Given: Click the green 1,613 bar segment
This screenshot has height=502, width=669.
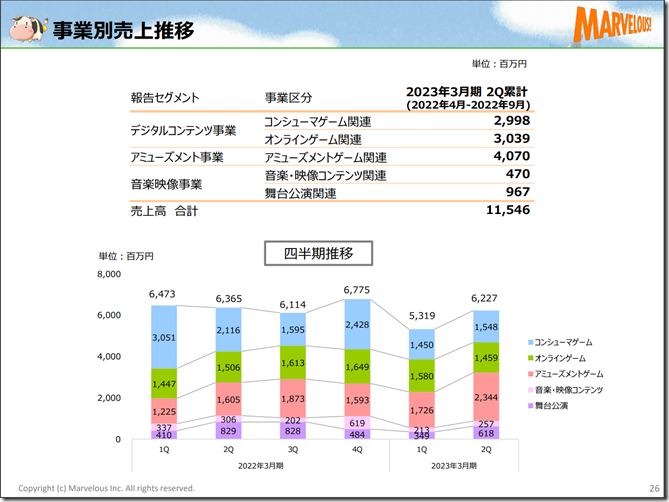Looking at the screenshot, I should [x=293, y=363].
